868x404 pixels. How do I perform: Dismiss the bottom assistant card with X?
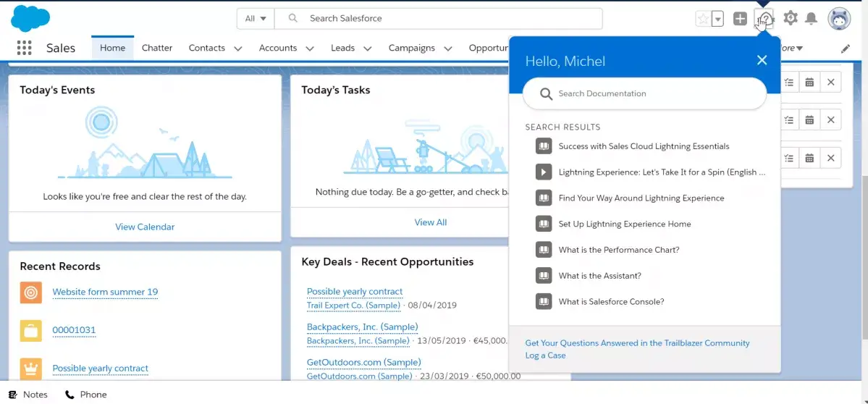831,159
